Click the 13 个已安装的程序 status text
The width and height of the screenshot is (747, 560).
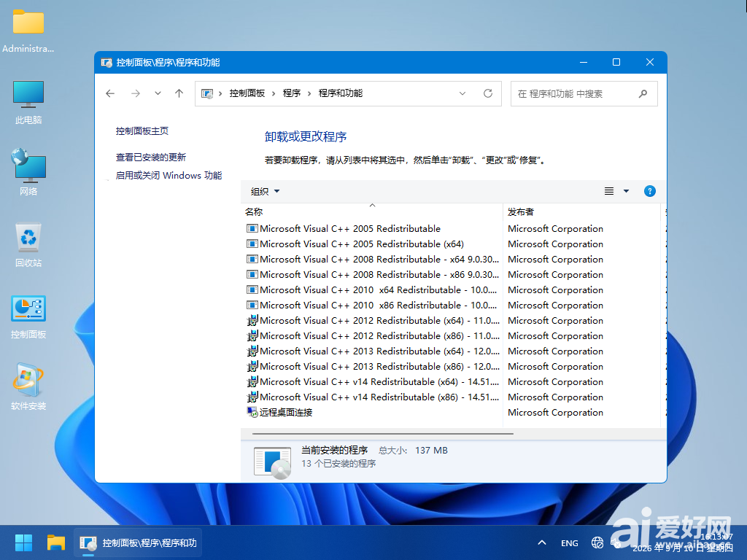pyautogui.click(x=338, y=463)
